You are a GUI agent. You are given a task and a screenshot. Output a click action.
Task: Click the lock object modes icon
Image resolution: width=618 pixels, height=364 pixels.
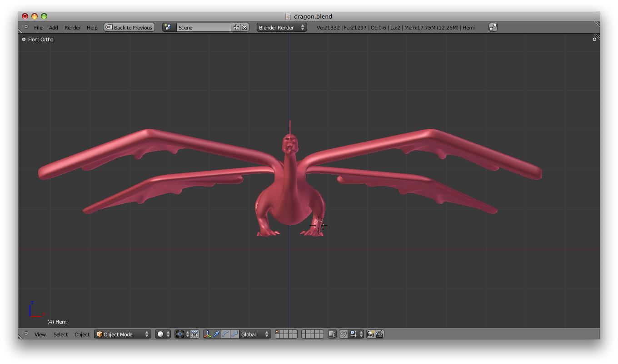331,334
